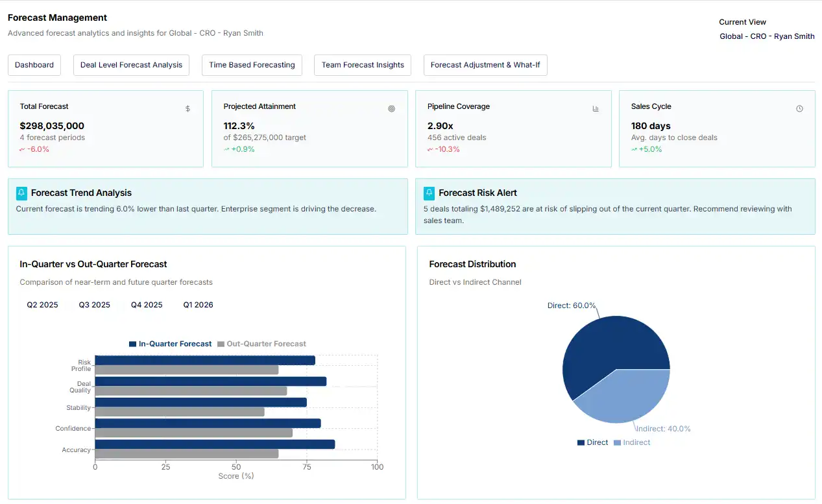Open the Time Based Forecasting tab
The width and height of the screenshot is (822, 504).
point(252,65)
